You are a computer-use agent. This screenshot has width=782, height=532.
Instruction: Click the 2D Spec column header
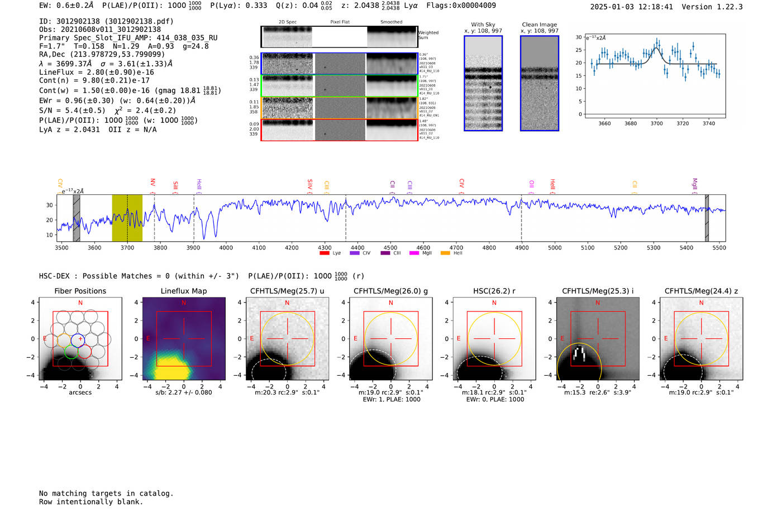[288, 22]
